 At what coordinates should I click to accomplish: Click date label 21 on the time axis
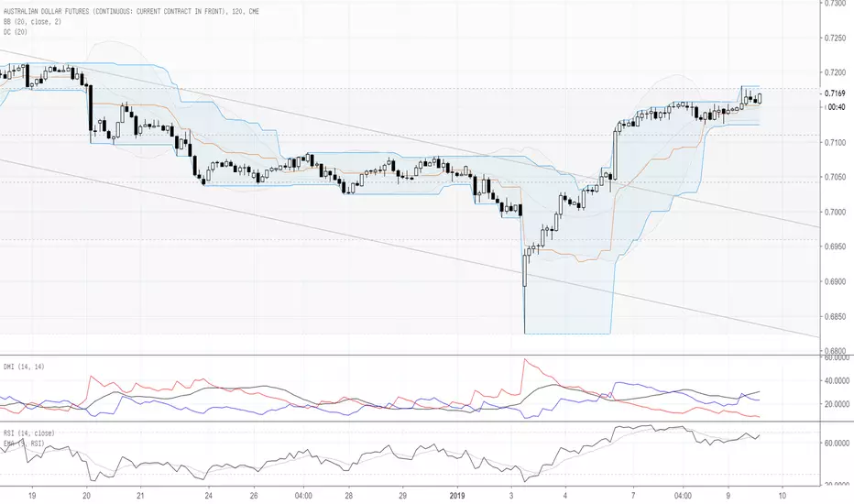click(140, 496)
